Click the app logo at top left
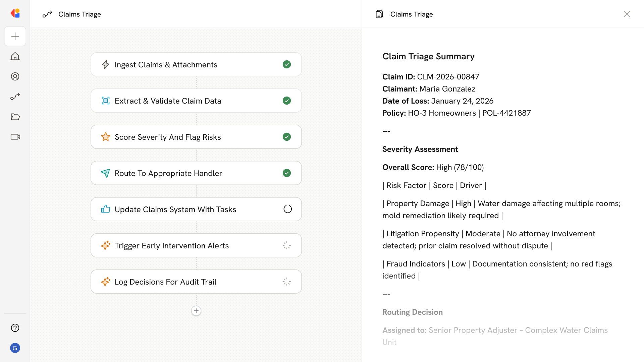Screen dimensions: 644x362 [15, 13]
